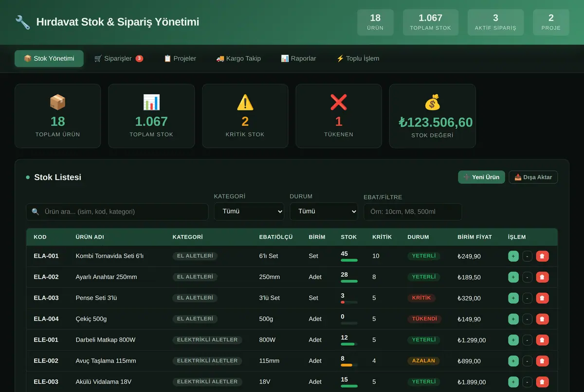The height and width of the screenshot is (392, 584).
Task: Click the minus button on ELE-002 row
Action: pos(528,361)
